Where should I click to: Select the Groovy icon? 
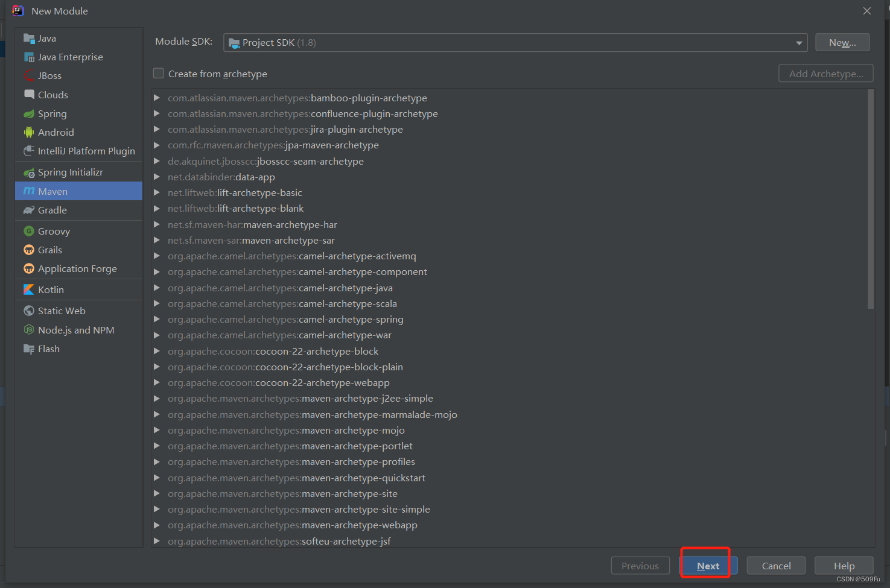(x=28, y=231)
